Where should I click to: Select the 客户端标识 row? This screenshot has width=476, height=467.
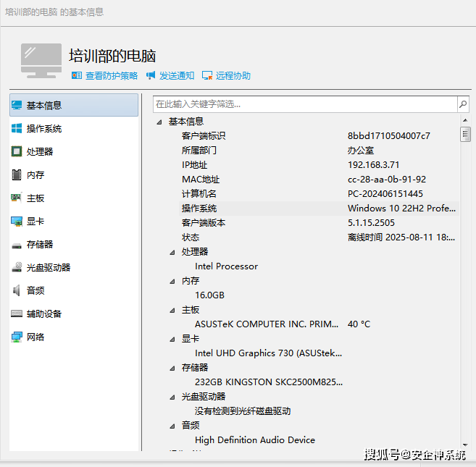point(319,135)
